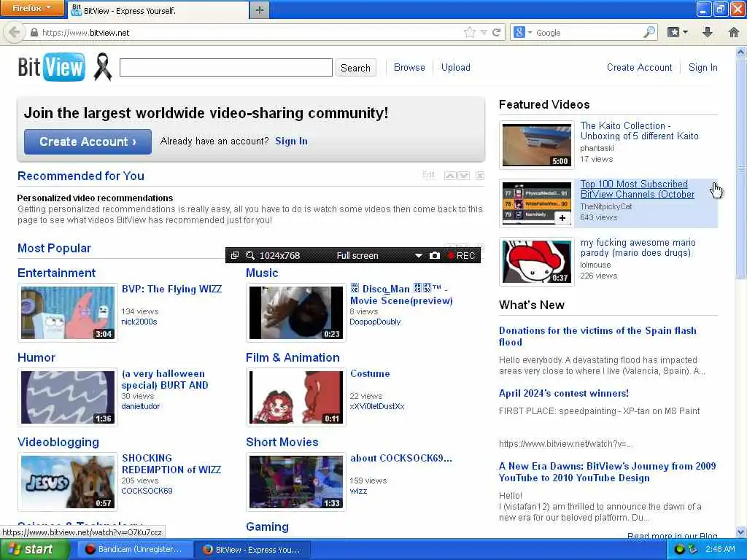Click Sign In link in the banner
The height and width of the screenshot is (560, 747).
click(291, 141)
